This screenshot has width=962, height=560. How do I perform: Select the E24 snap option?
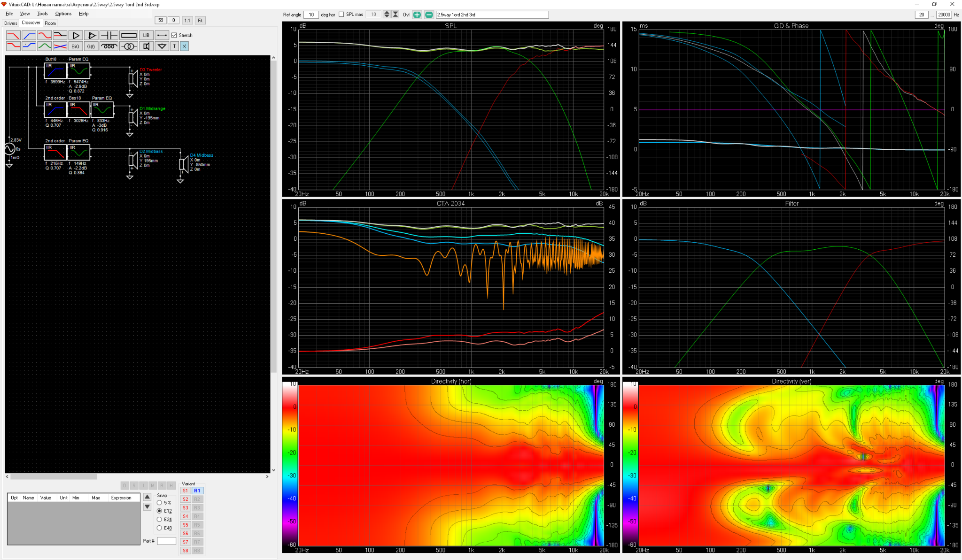[159, 519]
